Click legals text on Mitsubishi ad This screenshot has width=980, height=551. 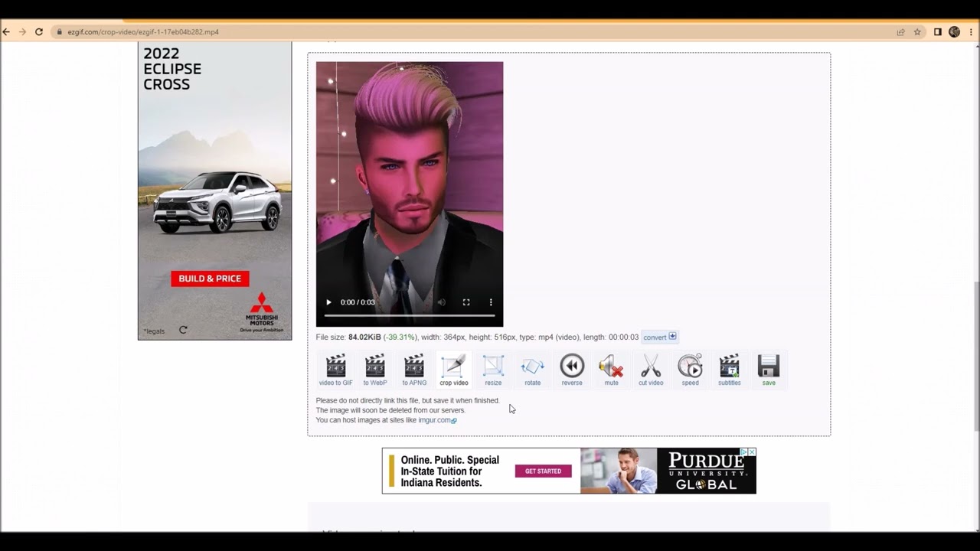(154, 331)
